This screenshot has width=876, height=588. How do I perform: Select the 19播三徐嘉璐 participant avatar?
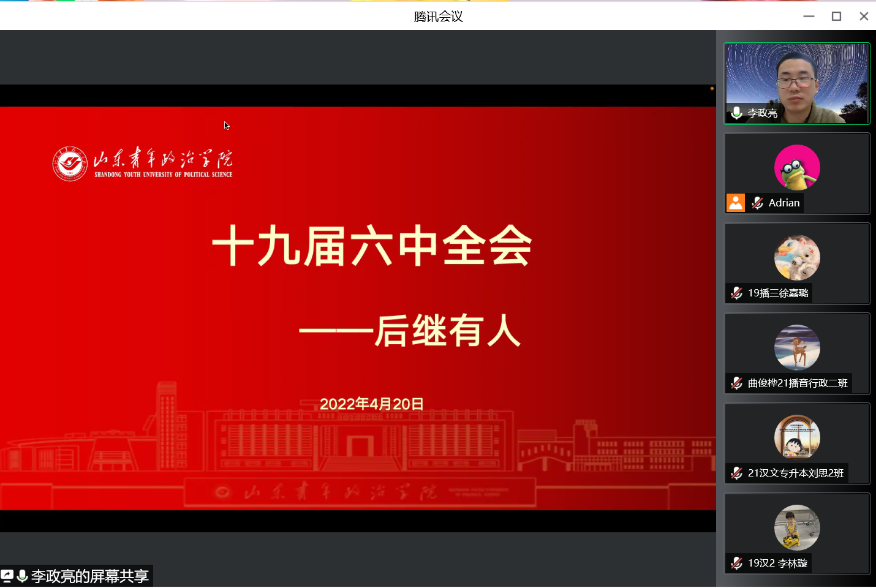point(797,258)
